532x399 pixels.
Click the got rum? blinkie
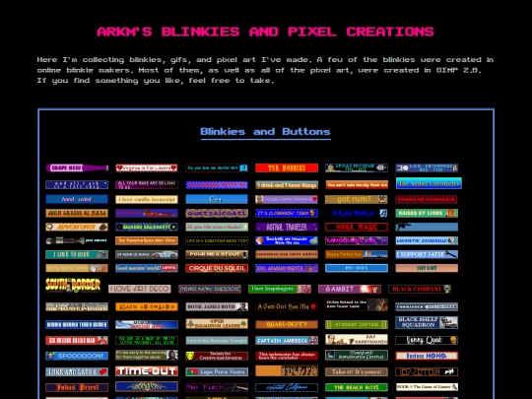pos(357,199)
